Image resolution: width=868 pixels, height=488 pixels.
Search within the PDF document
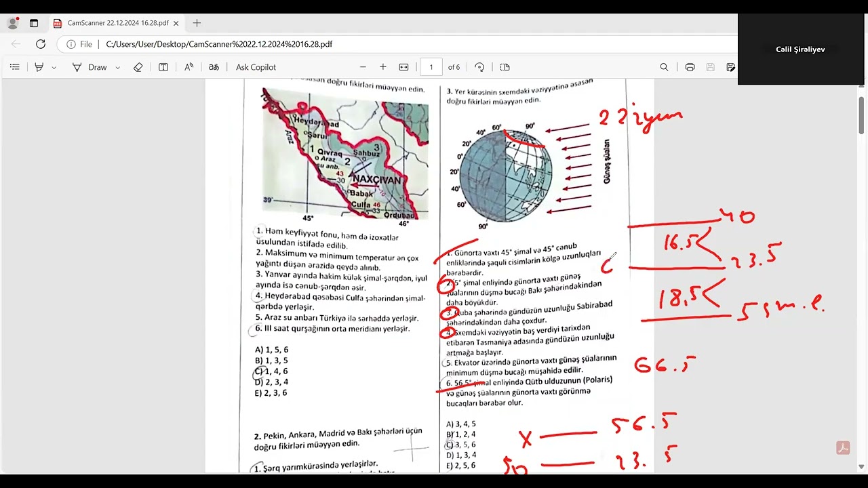(665, 67)
